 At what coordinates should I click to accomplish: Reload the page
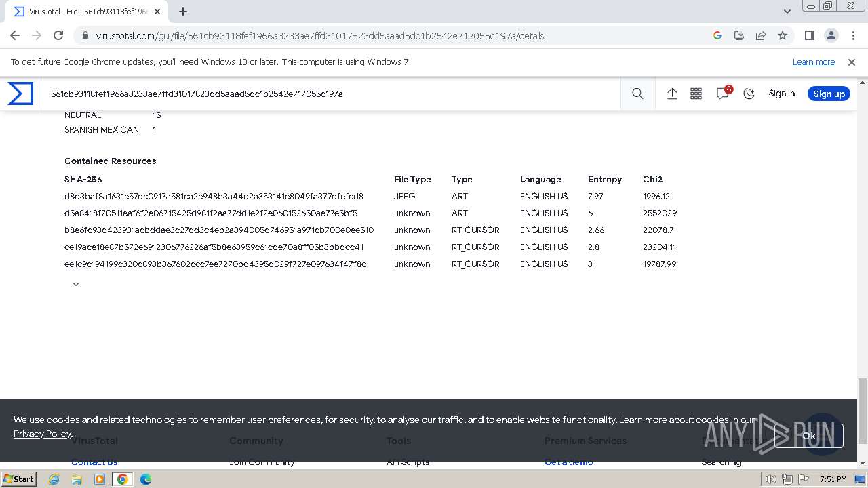coord(58,36)
